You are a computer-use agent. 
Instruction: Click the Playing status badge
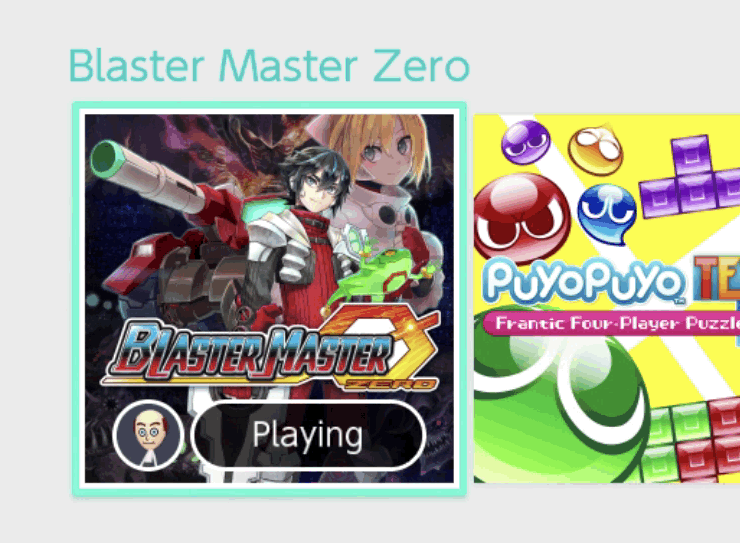tap(308, 435)
